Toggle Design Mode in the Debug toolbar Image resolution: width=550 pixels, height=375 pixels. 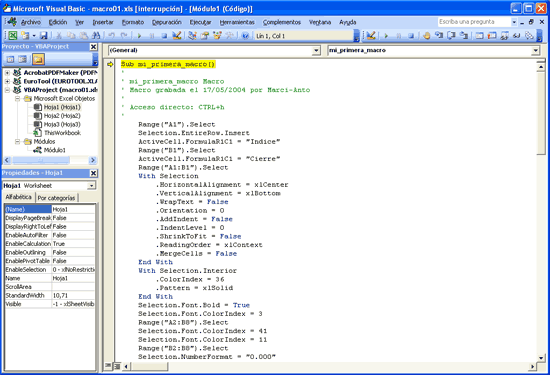(x=371, y=35)
